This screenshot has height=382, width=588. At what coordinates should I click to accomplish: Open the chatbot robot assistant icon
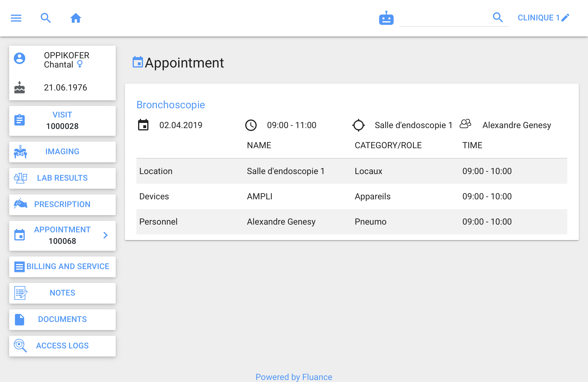coord(386,18)
